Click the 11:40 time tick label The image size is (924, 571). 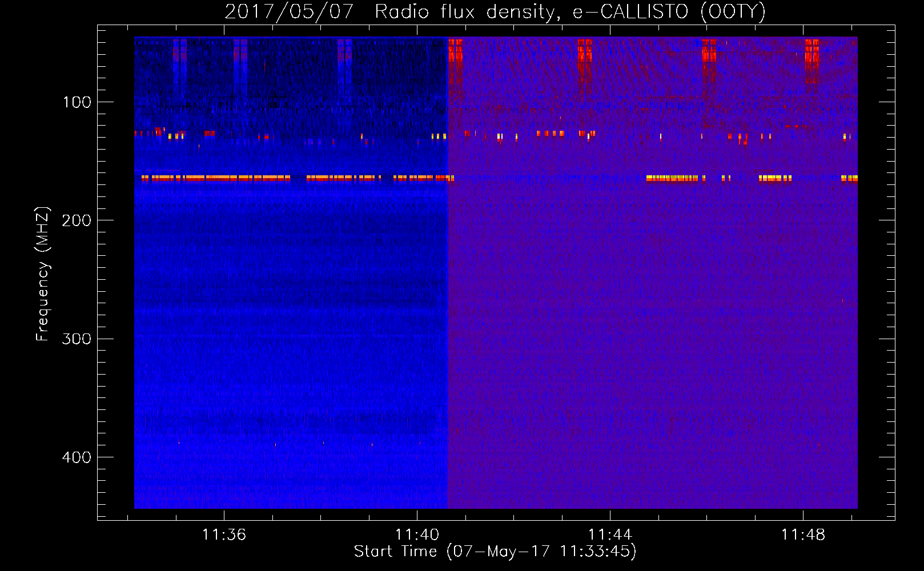click(x=417, y=534)
